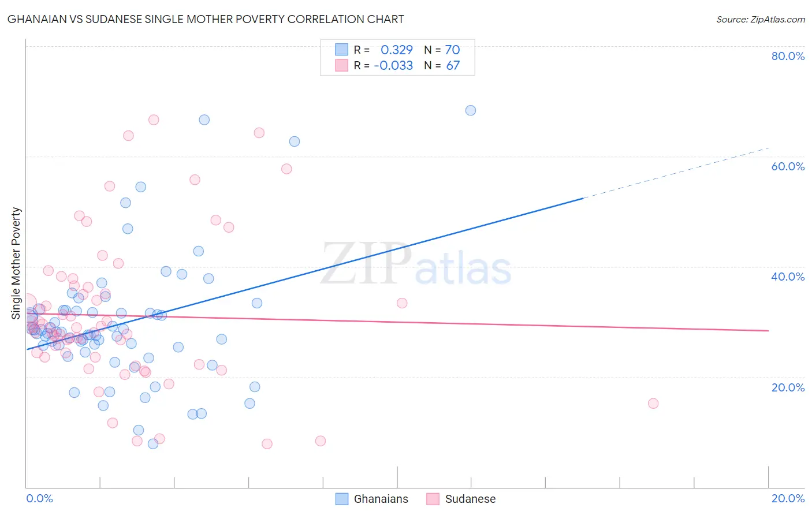Viewport: 812px width, 515px height.
Task: Select the Ghanaians legend label
Action: pos(381,499)
